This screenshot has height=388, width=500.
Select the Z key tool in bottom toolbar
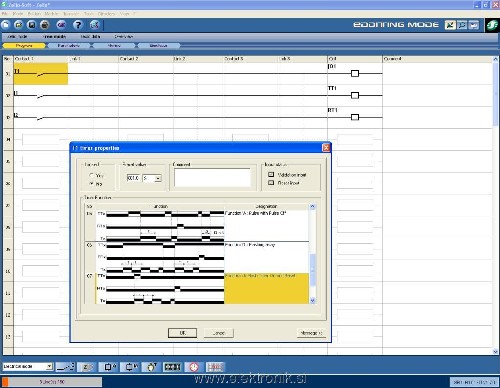(x=87, y=367)
